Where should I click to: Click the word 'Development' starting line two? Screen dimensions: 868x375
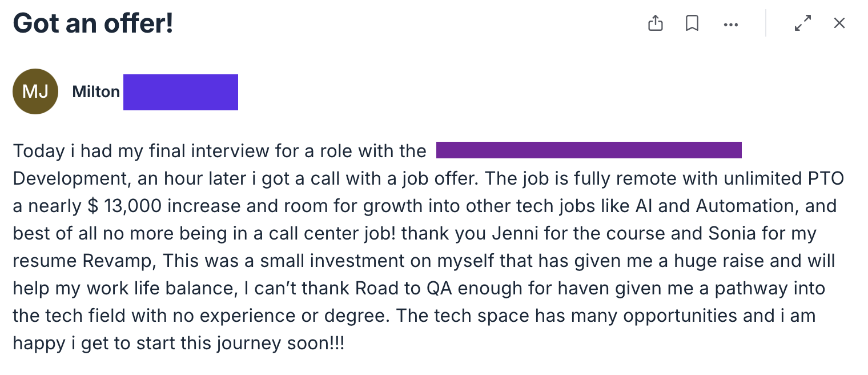[x=69, y=178]
